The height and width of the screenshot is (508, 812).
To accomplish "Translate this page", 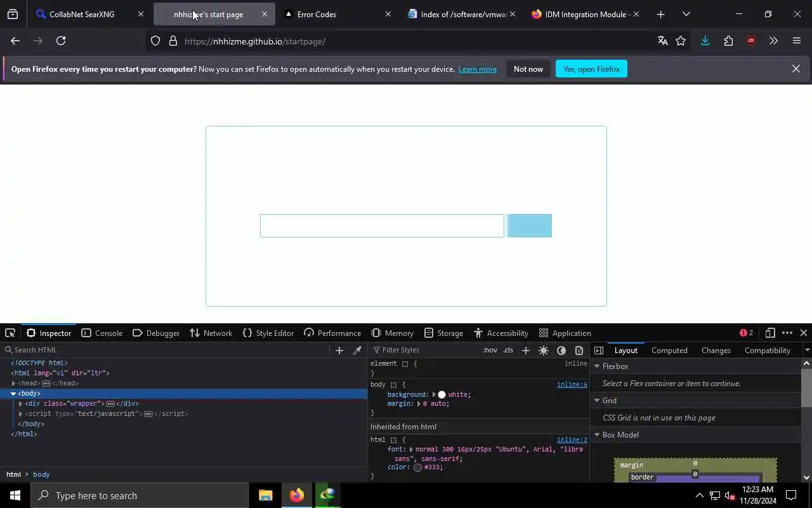I will [663, 41].
